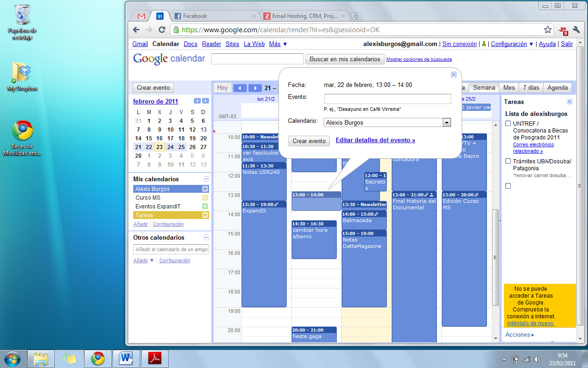Viewport: 588px width, 368px height.
Task: Click the Windows Start button
Action: click(12, 358)
